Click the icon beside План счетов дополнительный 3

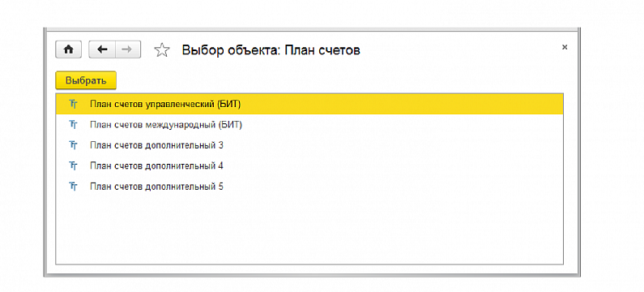73,145
